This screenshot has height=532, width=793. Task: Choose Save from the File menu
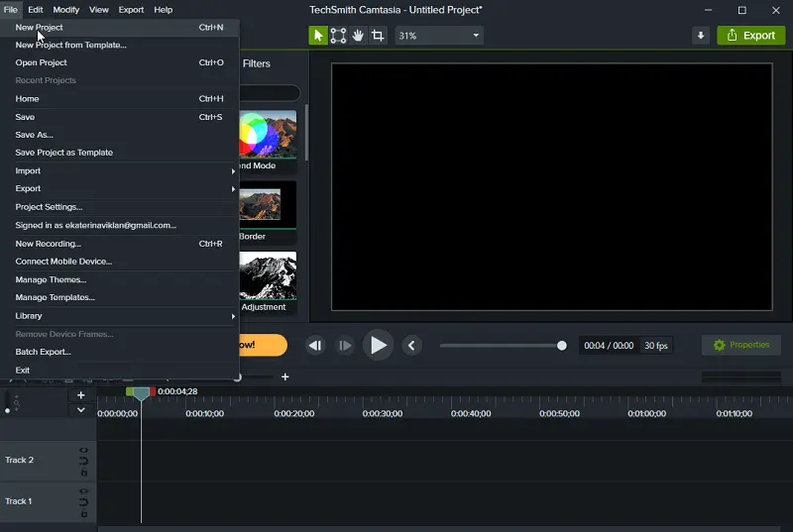pyautogui.click(x=119, y=117)
